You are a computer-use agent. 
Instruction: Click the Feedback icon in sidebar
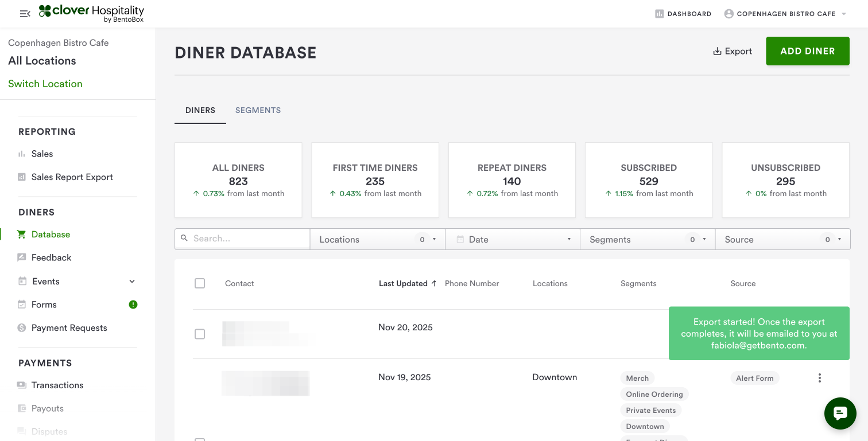22,257
